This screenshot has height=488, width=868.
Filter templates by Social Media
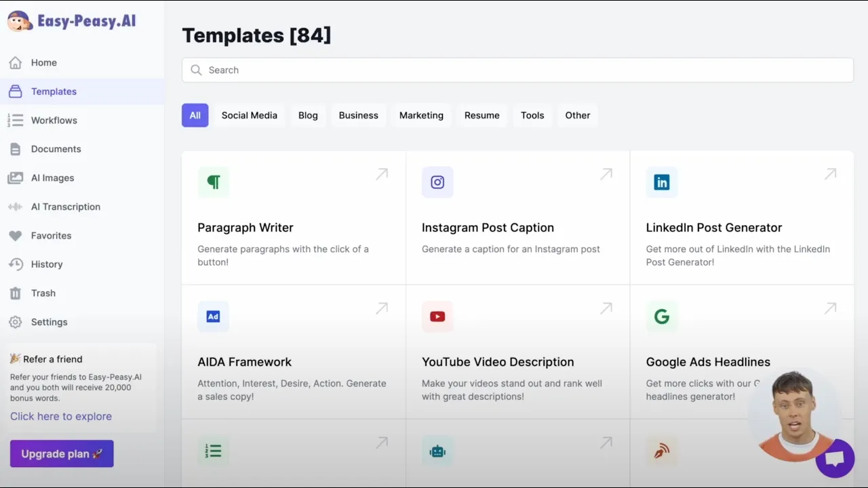tap(250, 115)
